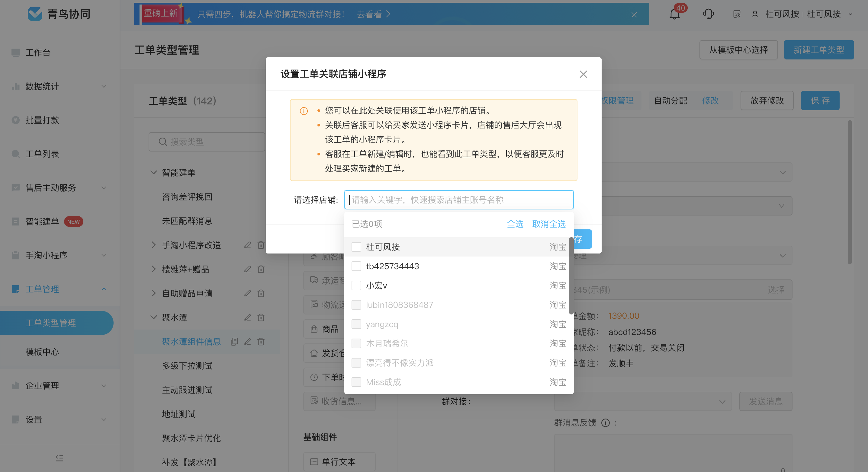868x472 pixels.
Task: Collapse the 智能建单 tree group
Action: coord(153,172)
